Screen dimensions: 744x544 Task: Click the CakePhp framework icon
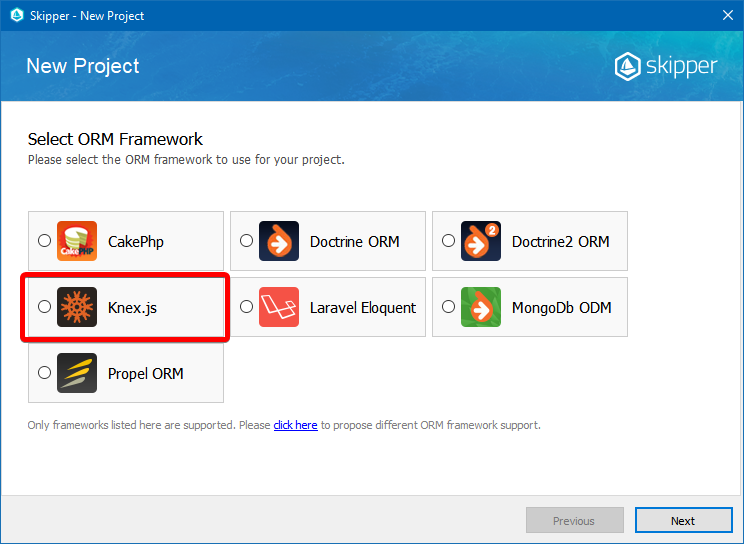(77, 241)
